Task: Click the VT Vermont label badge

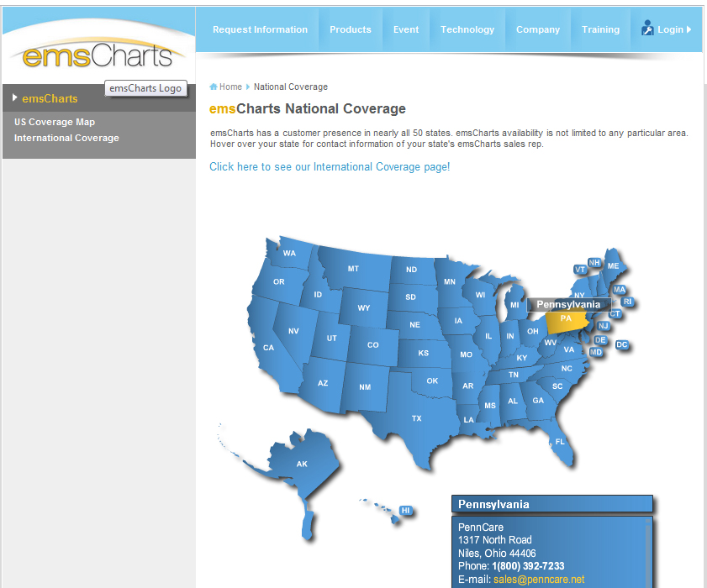Action: pos(580,270)
